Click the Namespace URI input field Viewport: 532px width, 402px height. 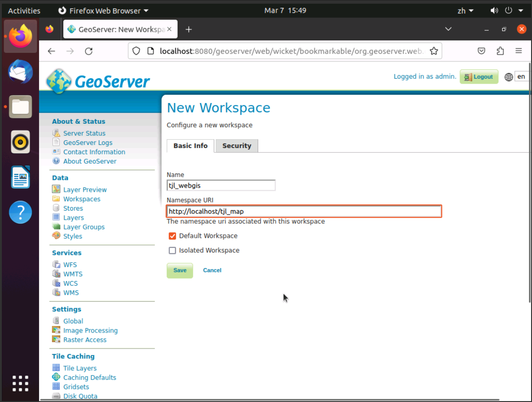pyautogui.click(x=304, y=212)
